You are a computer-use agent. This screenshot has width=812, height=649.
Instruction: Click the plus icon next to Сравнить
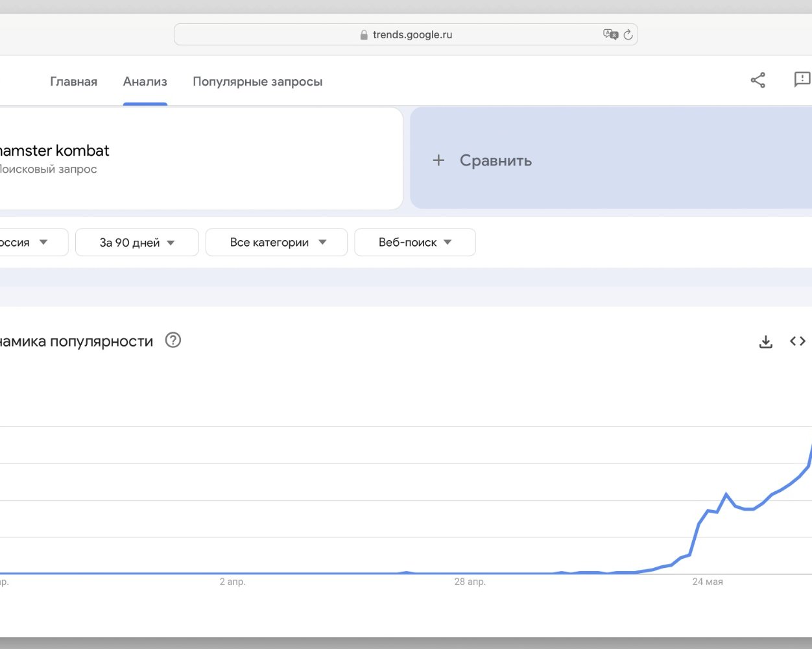439,160
